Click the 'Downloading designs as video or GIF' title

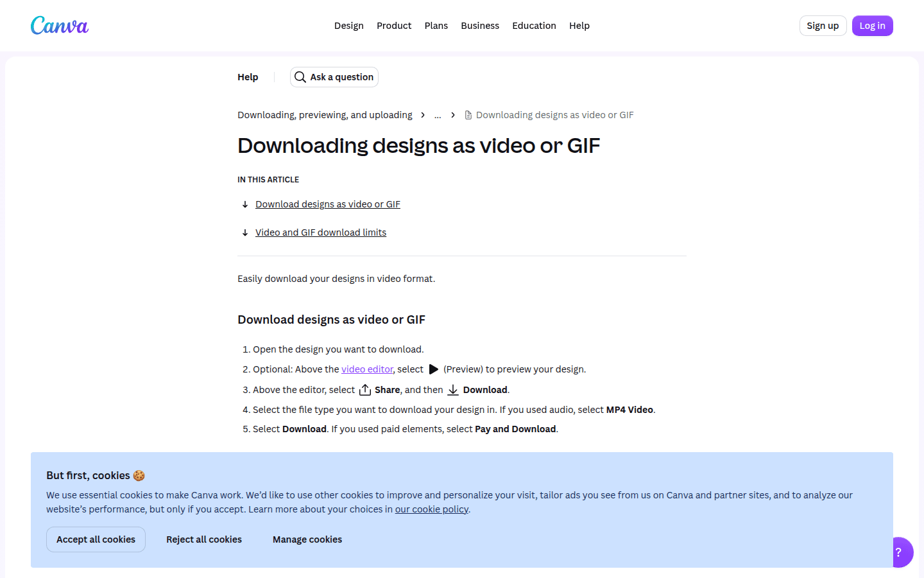click(x=419, y=146)
